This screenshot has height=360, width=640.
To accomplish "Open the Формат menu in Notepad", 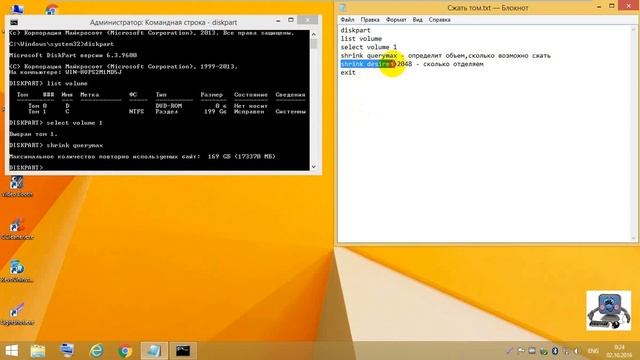I will pyautogui.click(x=396, y=20).
